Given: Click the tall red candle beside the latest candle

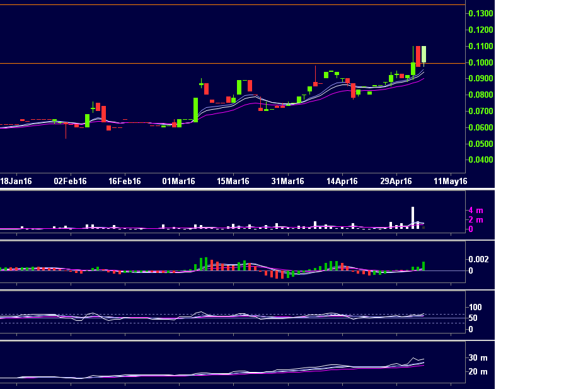Looking at the screenshot, I should [x=418, y=56].
